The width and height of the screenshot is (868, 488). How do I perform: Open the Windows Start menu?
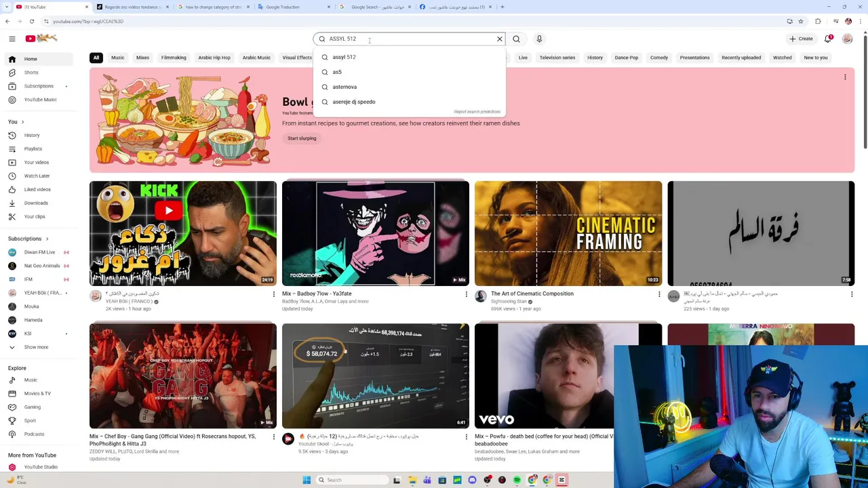pyautogui.click(x=307, y=480)
